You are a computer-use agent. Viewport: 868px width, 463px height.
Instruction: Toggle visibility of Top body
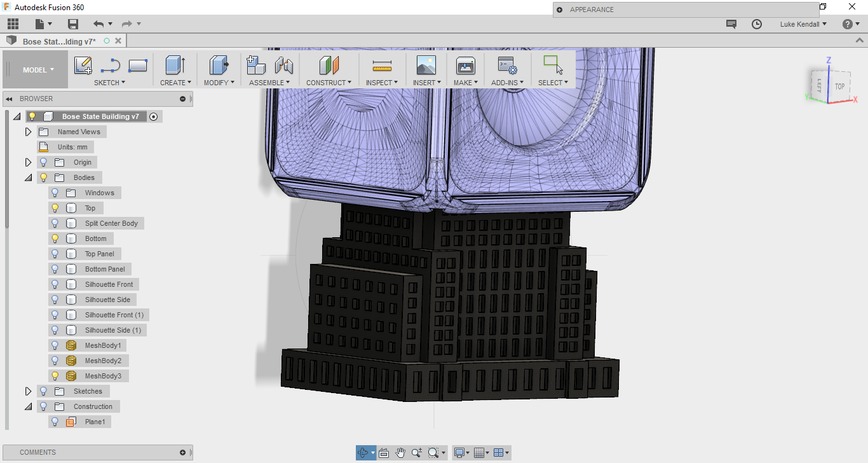pos(55,208)
